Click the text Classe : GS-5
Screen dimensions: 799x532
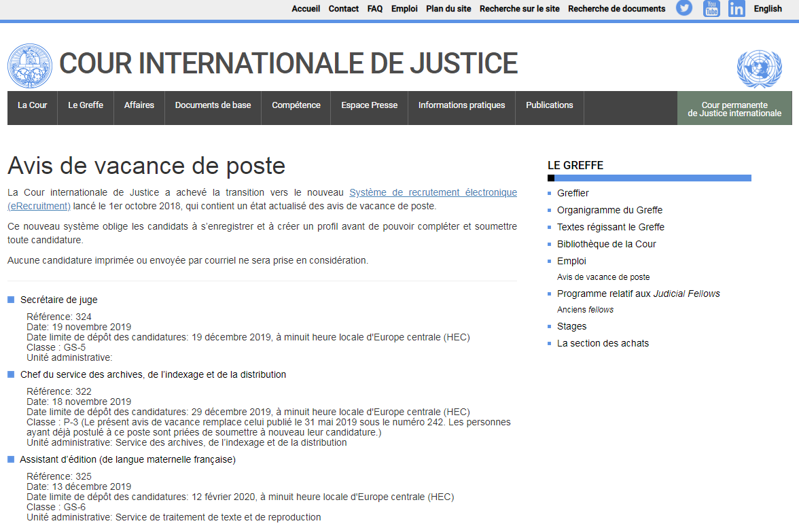[x=56, y=348]
